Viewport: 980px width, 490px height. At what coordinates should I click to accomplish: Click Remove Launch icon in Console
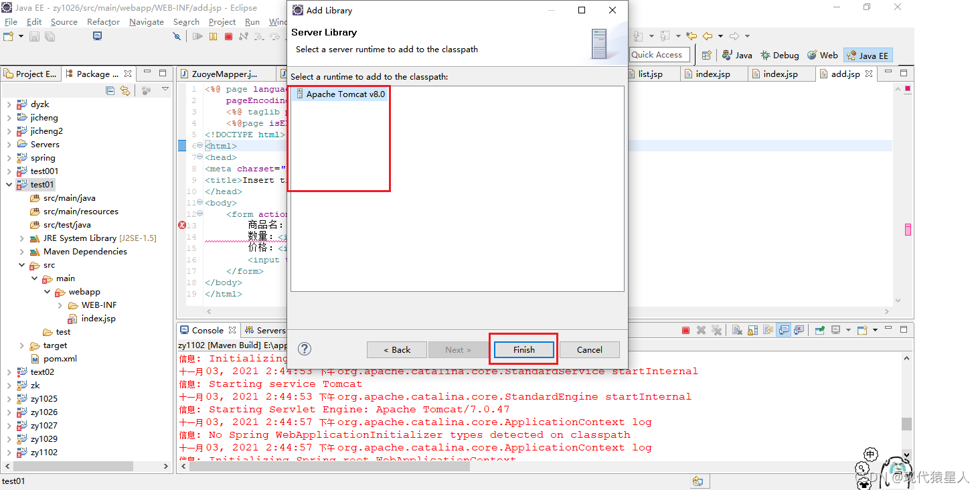click(x=701, y=330)
